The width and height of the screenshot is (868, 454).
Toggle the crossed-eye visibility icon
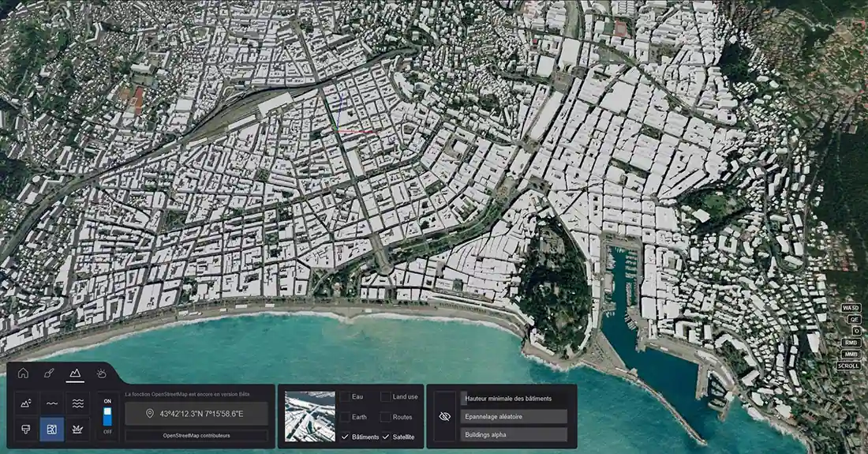click(444, 416)
